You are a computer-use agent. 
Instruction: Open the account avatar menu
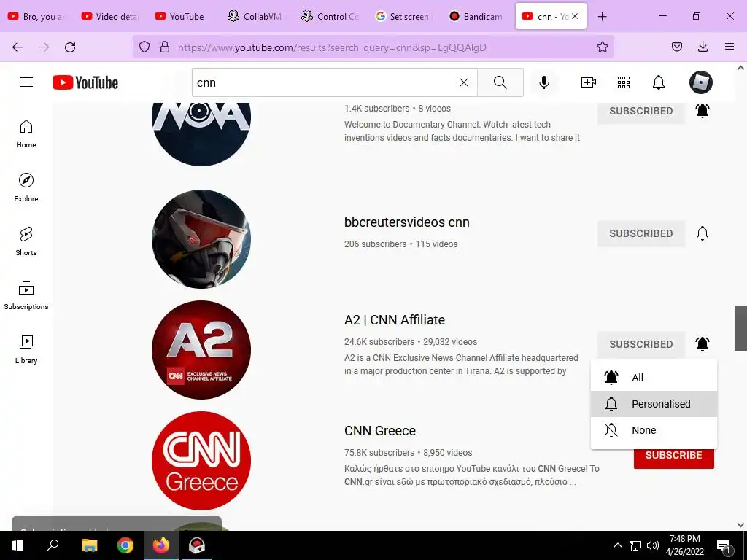pyautogui.click(x=701, y=82)
